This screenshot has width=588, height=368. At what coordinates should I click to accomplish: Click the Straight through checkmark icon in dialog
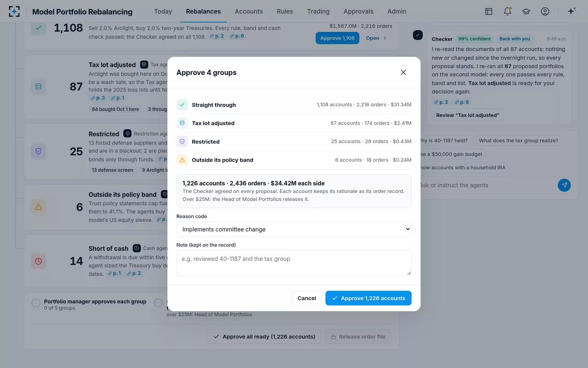point(182,105)
